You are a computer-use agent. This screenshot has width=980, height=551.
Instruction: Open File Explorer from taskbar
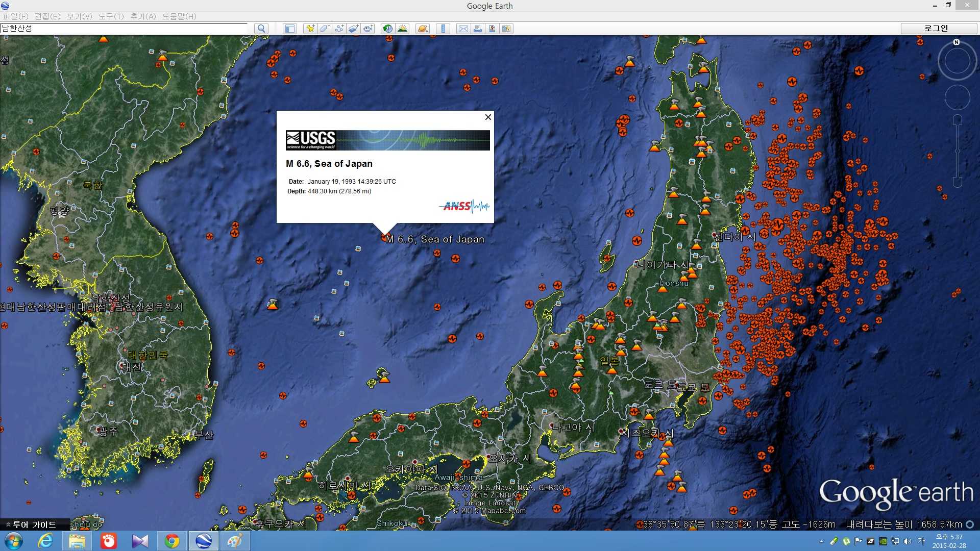(77, 541)
